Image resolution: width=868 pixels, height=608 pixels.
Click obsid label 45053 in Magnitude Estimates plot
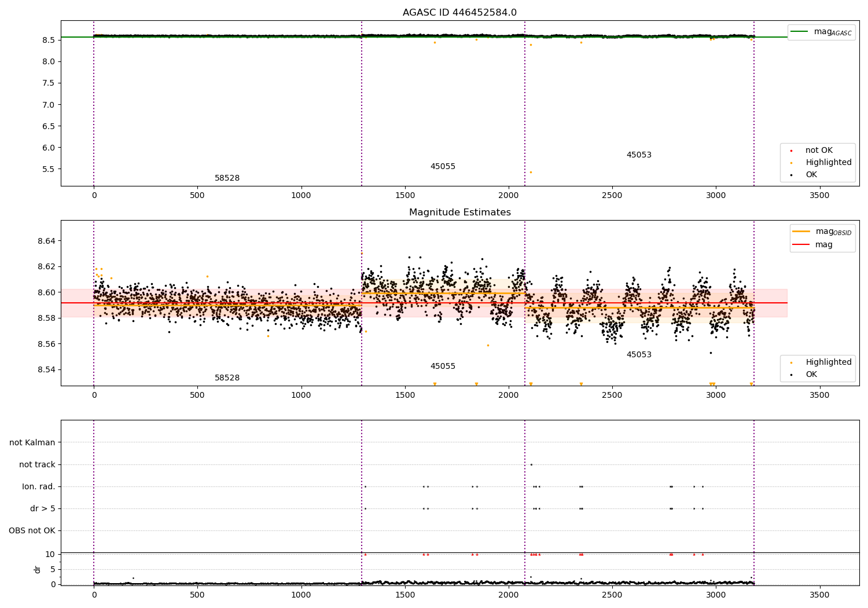639,355
